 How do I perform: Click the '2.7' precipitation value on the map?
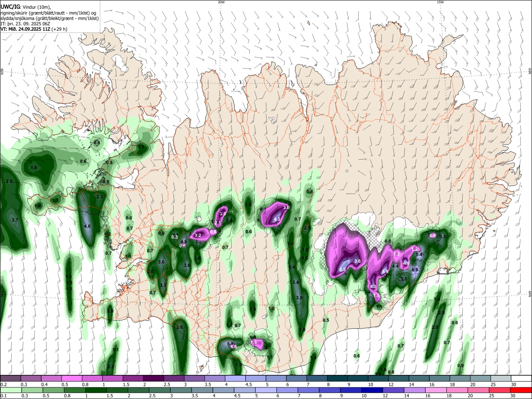[15, 220]
